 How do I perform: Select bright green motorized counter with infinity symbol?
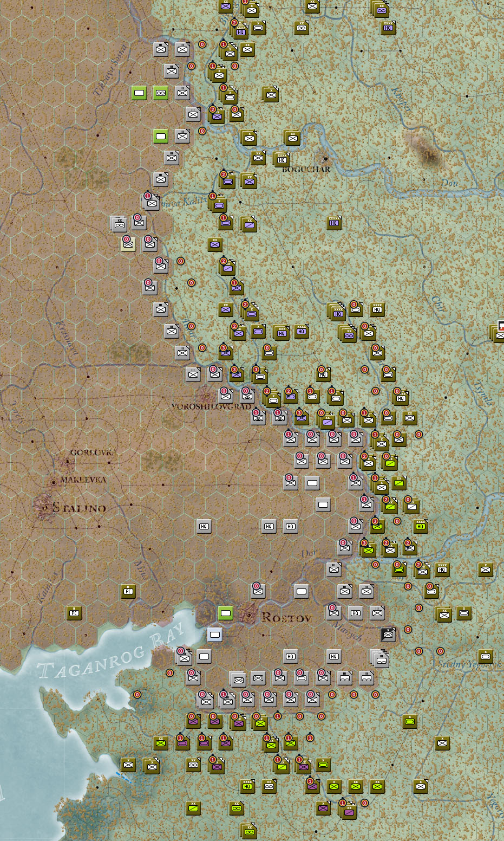pyautogui.click(x=161, y=93)
